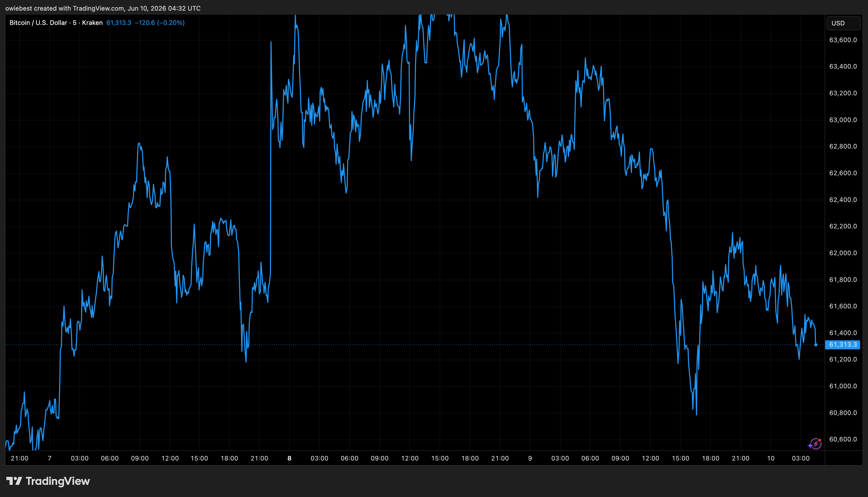Click the date label 9 on the time axis

[x=530, y=458]
